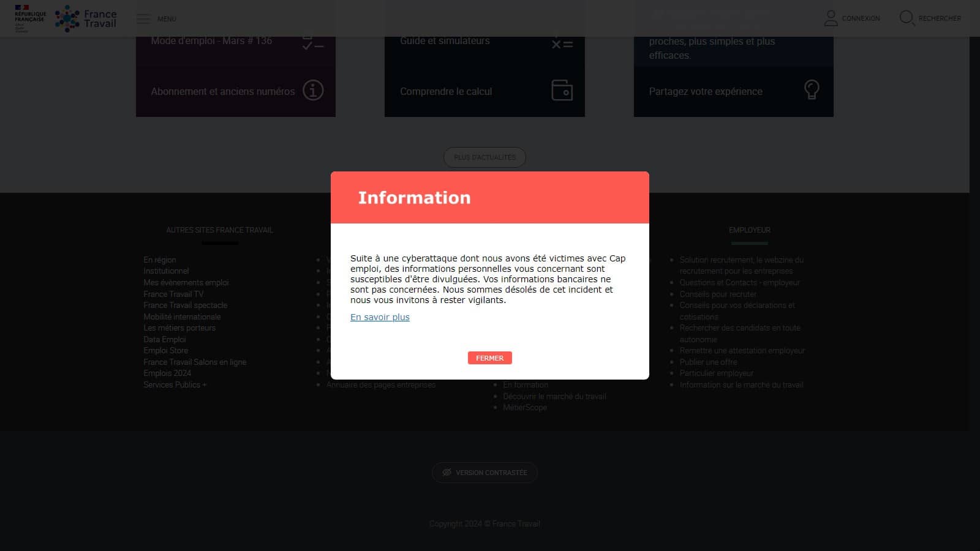Open 'Data Emploi' footer link

point(165,339)
